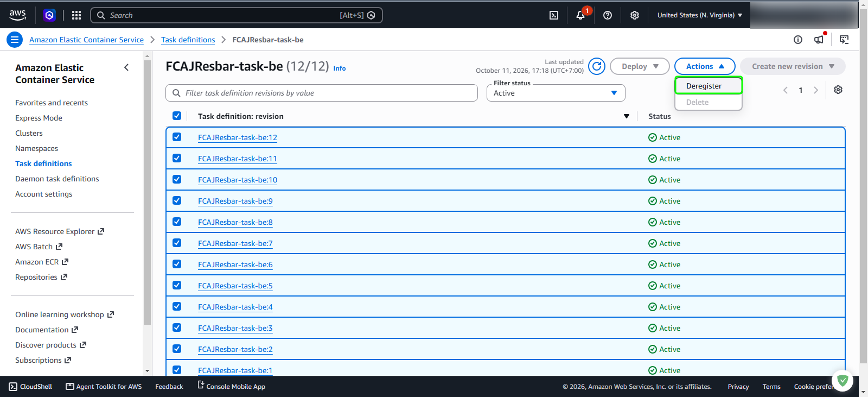
Task: Open the Feedback link in the footer
Action: (169, 387)
